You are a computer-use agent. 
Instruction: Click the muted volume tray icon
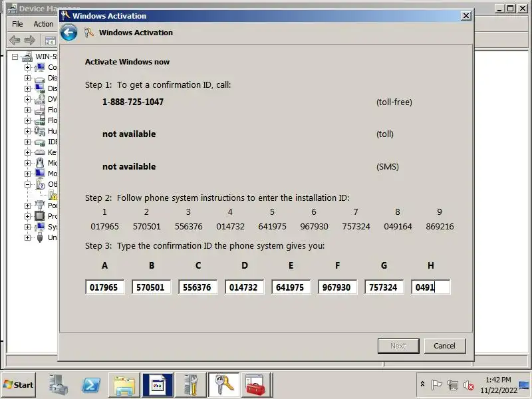pyautogui.click(x=468, y=385)
